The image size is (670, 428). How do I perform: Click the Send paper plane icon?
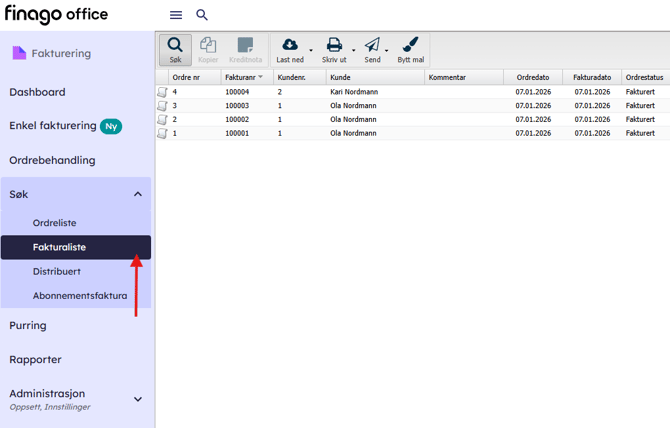pos(372,46)
